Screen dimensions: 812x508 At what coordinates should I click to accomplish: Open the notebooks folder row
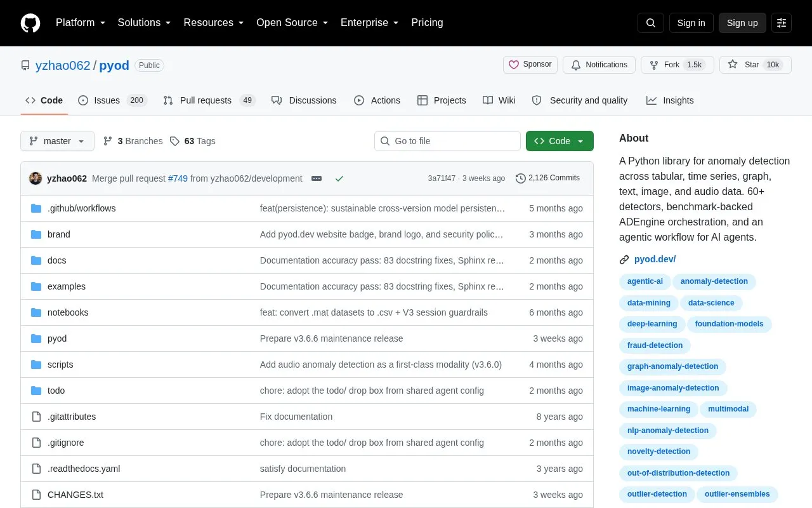click(x=307, y=312)
